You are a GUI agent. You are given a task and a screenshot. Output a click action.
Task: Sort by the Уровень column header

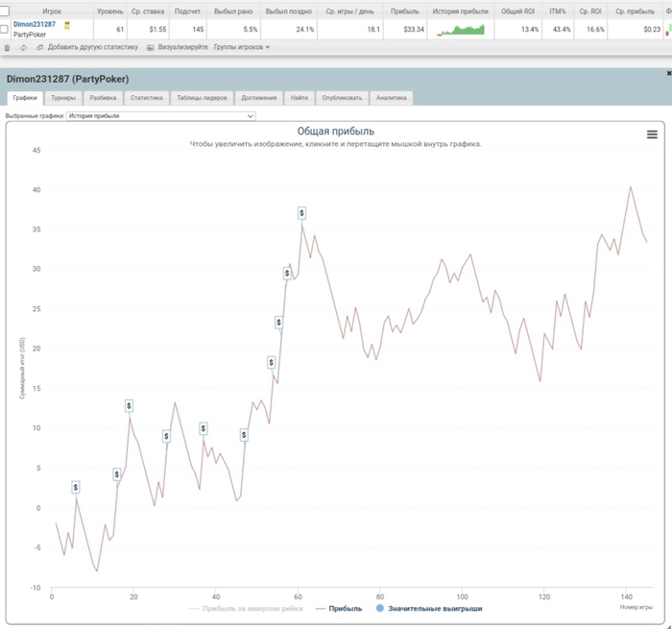click(x=110, y=12)
